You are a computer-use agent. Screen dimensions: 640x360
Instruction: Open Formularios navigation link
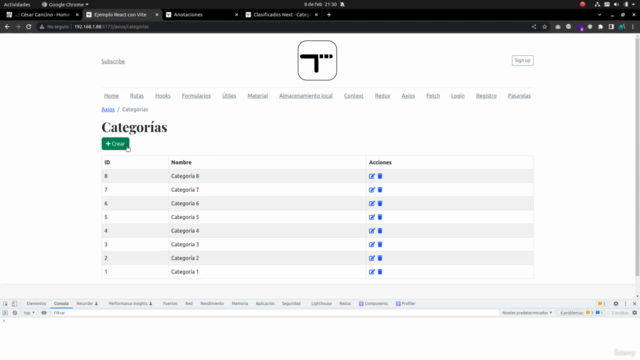(196, 96)
